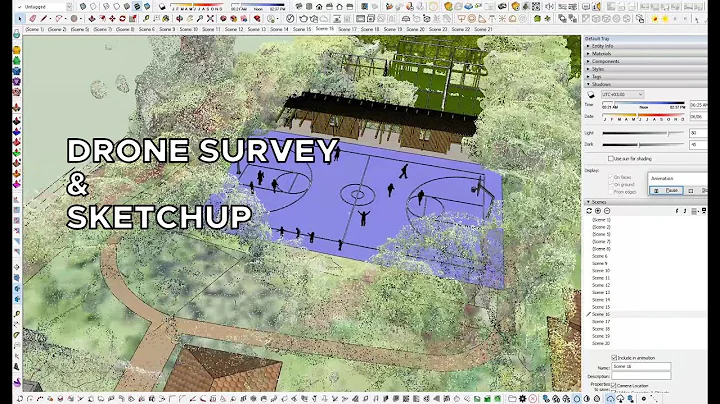
Task: Click the scene Description input field
Action: (x=641, y=376)
